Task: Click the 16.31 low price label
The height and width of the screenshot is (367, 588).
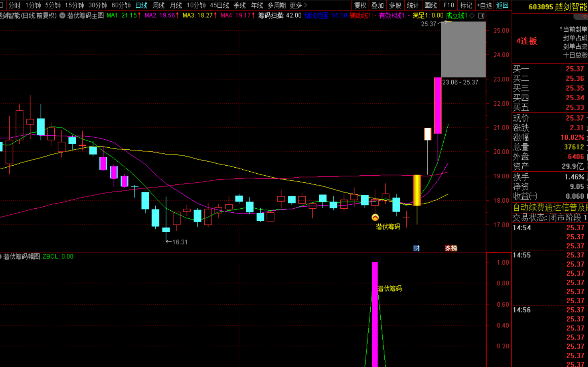Action: 180,242
